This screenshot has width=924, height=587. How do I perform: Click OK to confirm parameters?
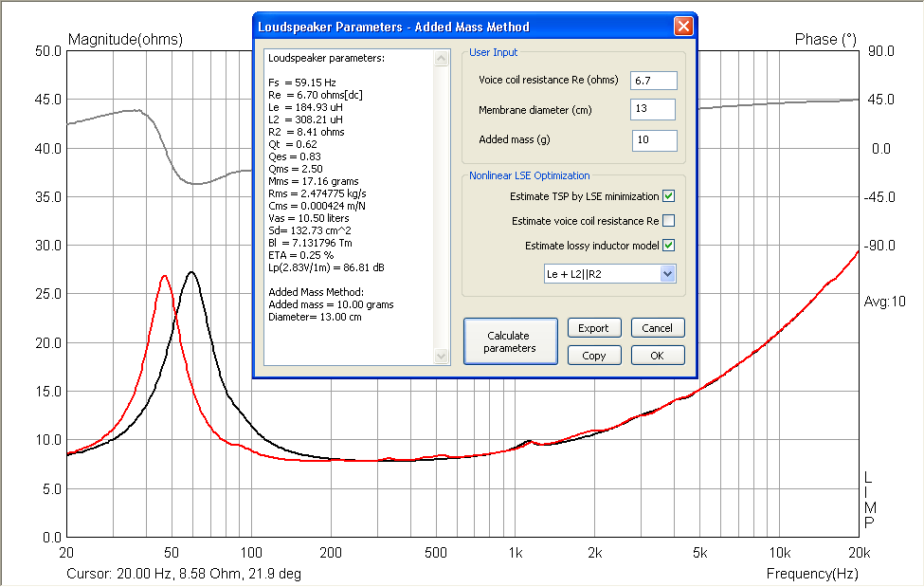658,356
